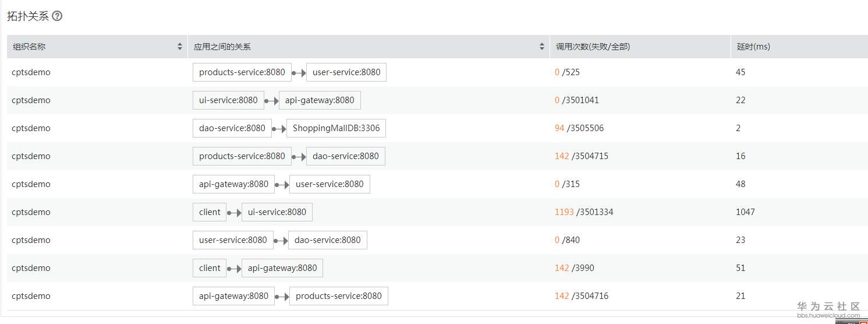Click the failed count 94 link
Image resolution: width=868 pixels, height=324 pixels.
coord(559,128)
